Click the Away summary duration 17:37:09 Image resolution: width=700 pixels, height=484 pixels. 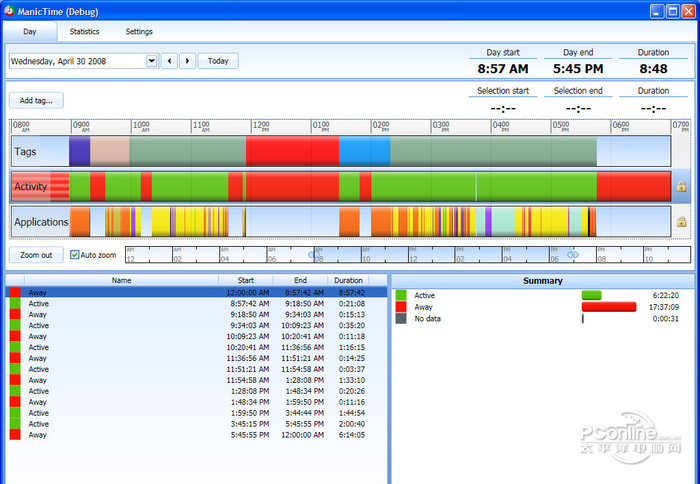click(664, 307)
